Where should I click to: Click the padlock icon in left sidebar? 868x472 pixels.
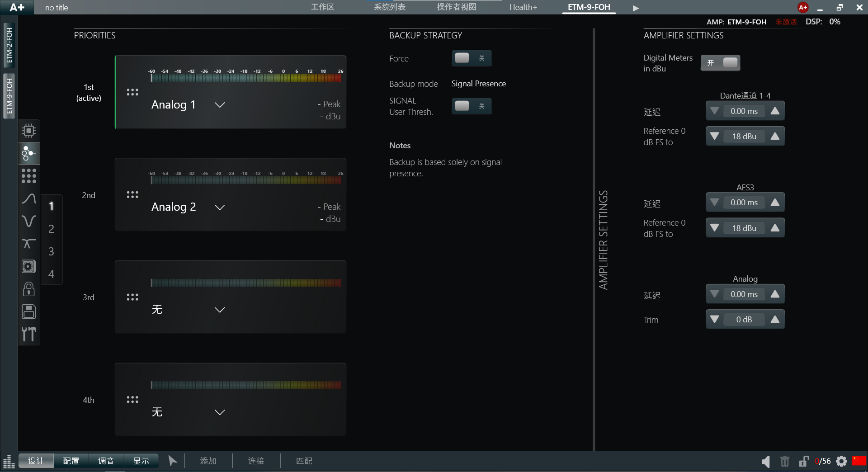click(x=28, y=289)
